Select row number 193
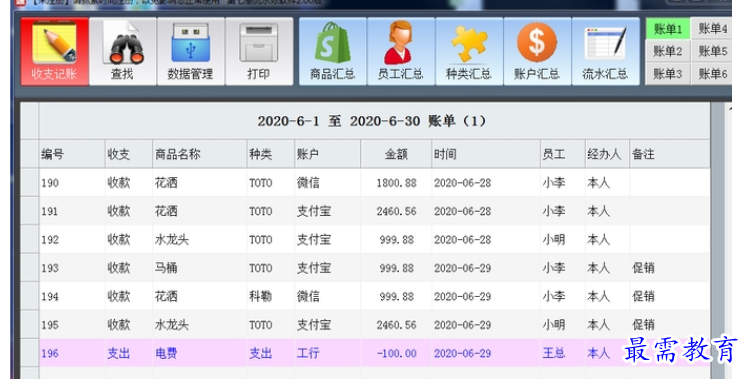 [x=50, y=268]
